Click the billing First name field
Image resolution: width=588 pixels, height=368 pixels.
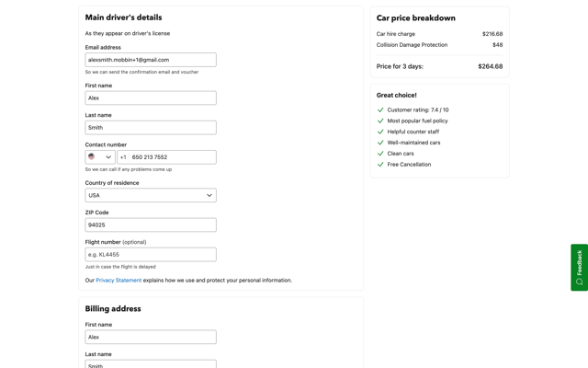151,337
